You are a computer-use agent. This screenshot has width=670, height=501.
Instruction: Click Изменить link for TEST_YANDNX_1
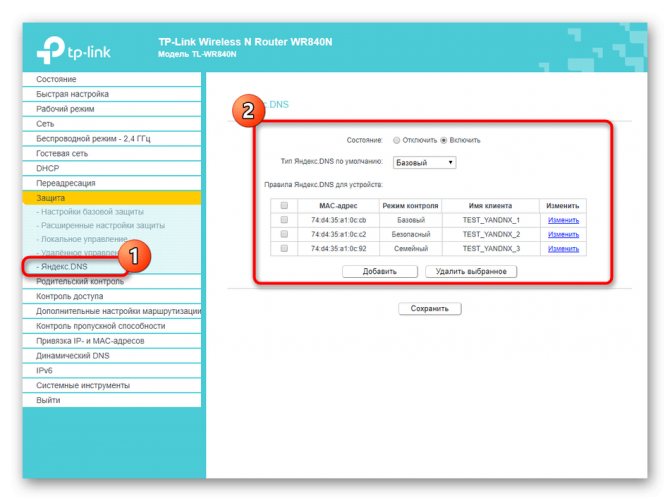(563, 220)
